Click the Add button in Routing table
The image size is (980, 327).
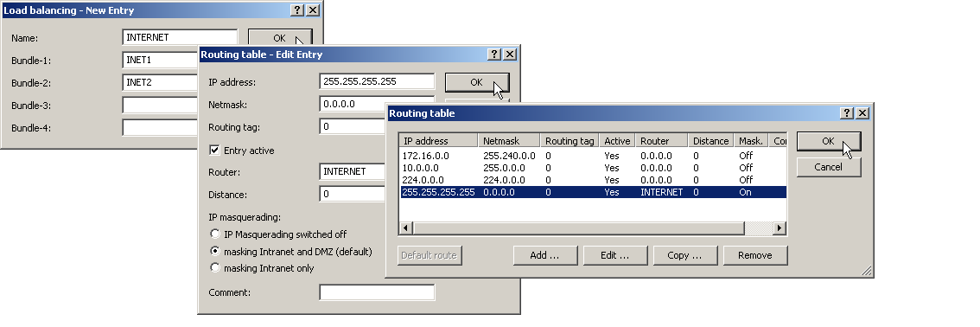[x=545, y=255]
